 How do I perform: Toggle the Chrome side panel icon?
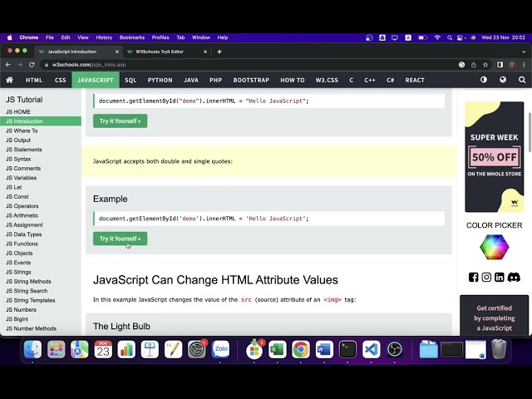(x=500, y=65)
